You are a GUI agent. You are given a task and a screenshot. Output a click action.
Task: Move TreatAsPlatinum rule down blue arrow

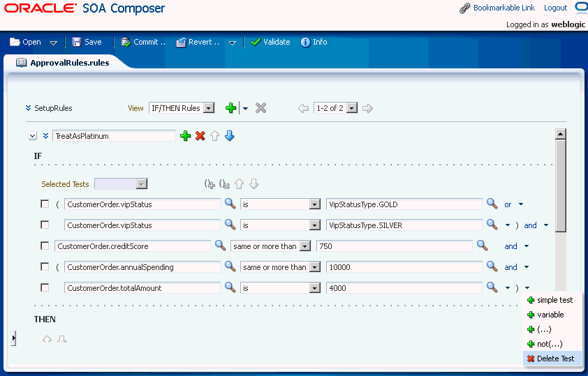point(230,136)
